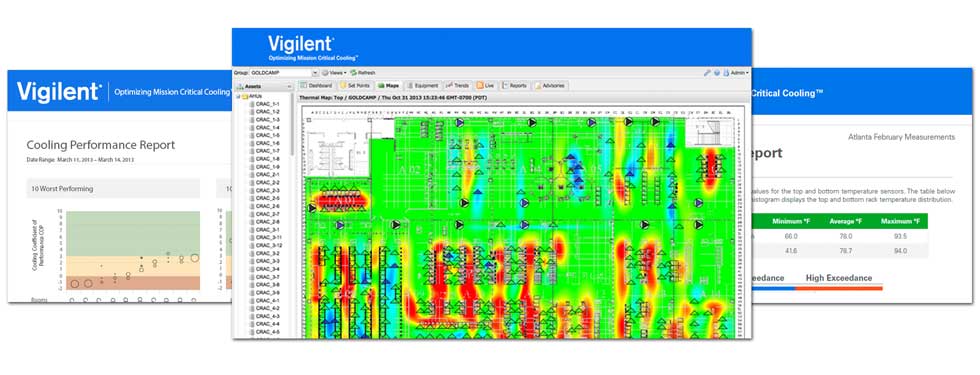Open the Set Points tab
The height and width of the screenshot is (375, 980).
(x=355, y=86)
